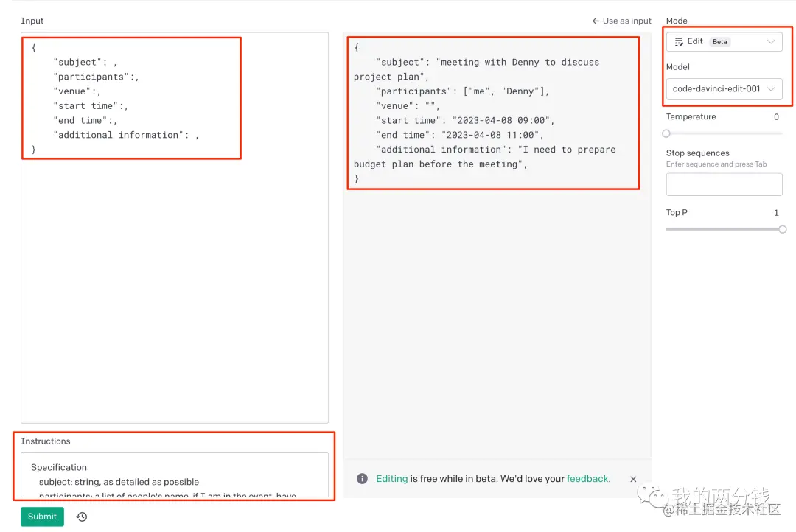Click the "subject": line in Input
The height and width of the screenshot is (532, 796).
85,62
